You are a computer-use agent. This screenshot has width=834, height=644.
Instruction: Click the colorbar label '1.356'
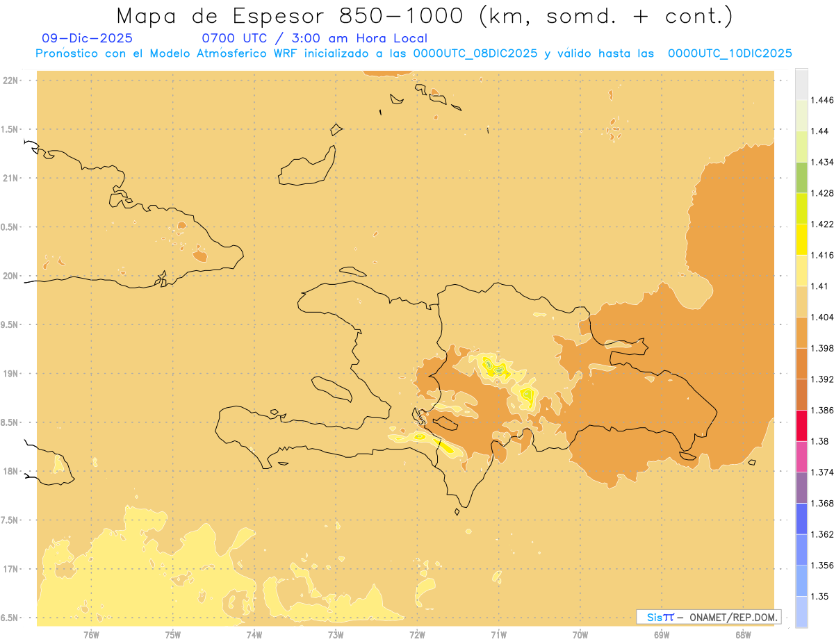pyautogui.click(x=823, y=565)
